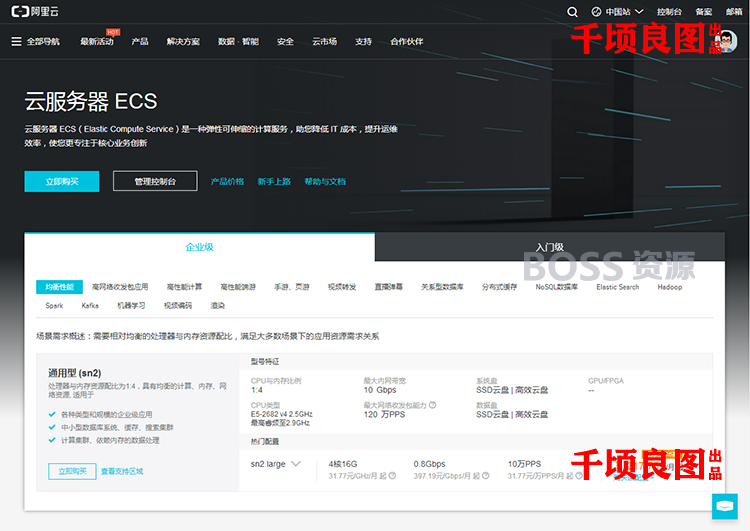Select the 机器学习 scenario tag
750x531 pixels.
tap(131, 306)
